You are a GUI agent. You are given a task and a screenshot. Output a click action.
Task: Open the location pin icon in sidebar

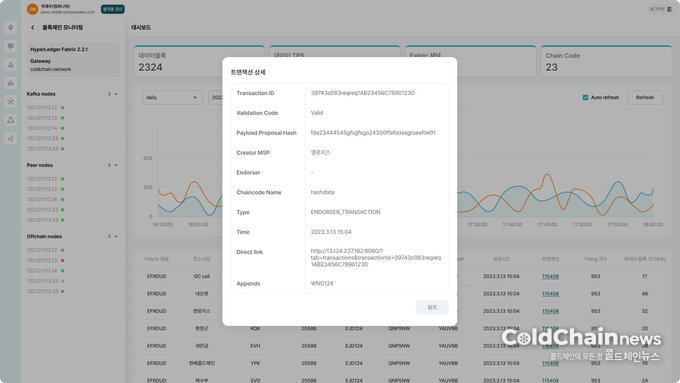click(x=10, y=28)
